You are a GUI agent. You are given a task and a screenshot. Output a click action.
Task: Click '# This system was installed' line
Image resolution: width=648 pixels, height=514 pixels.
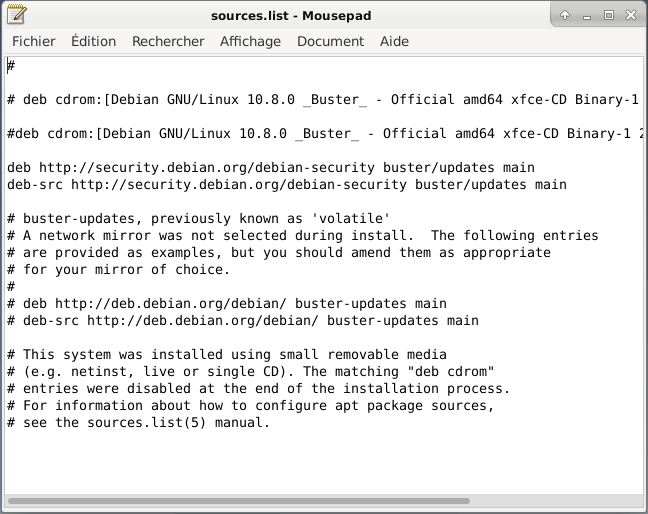tap(227, 354)
